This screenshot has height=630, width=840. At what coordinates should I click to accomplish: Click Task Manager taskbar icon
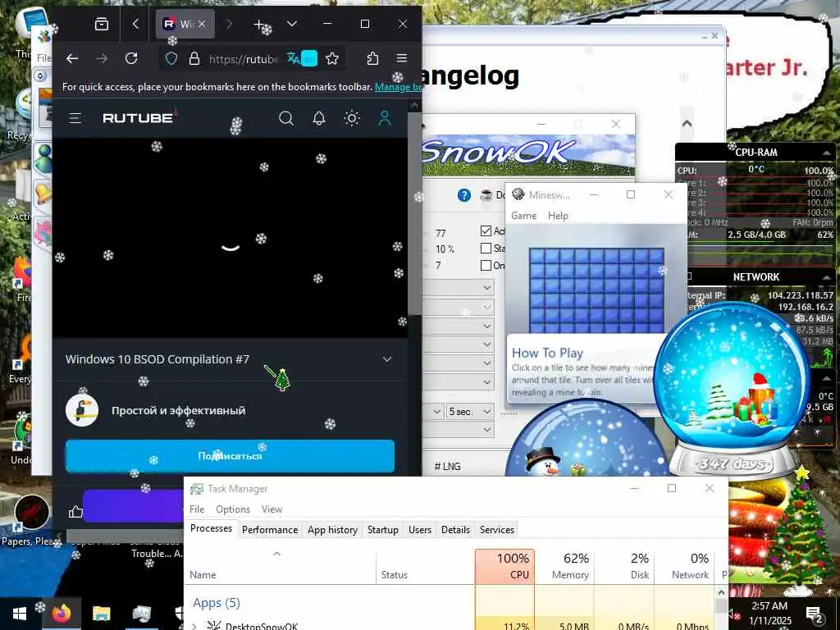coord(141,613)
